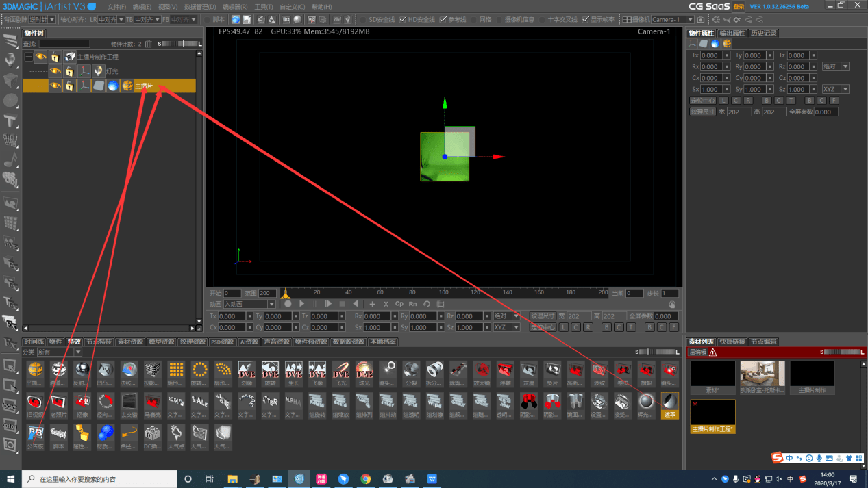Viewport: 868px width, 488px height.
Task: Select the 公告板 billboard effect icon
Action: click(x=35, y=433)
